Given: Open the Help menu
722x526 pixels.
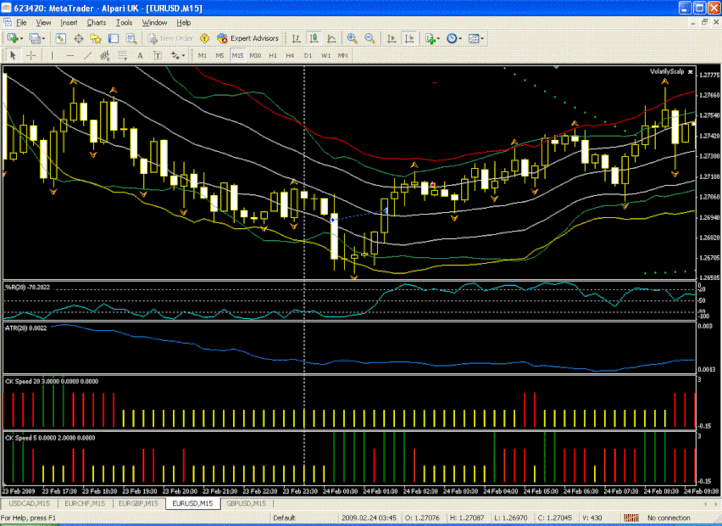Looking at the screenshot, I should tap(183, 23).
